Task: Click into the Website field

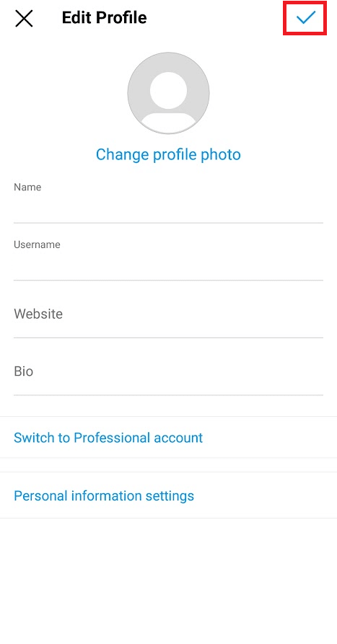Action: [x=169, y=314]
